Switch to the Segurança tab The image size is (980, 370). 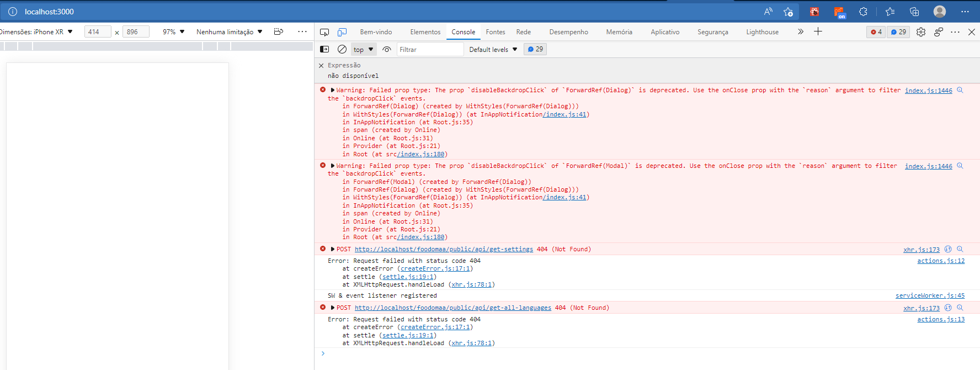[x=713, y=32]
